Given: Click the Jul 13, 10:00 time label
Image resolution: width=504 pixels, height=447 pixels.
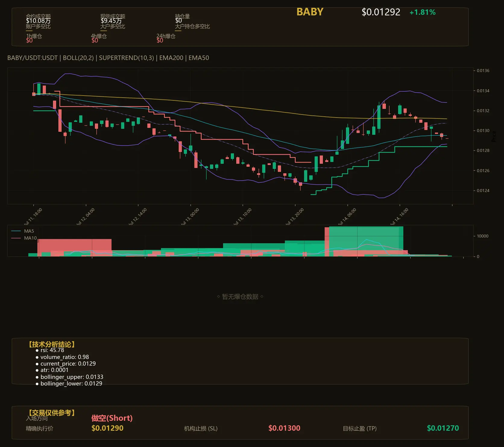Looking at the screenshot, I should pyautogui.click(x=242, y=217).
